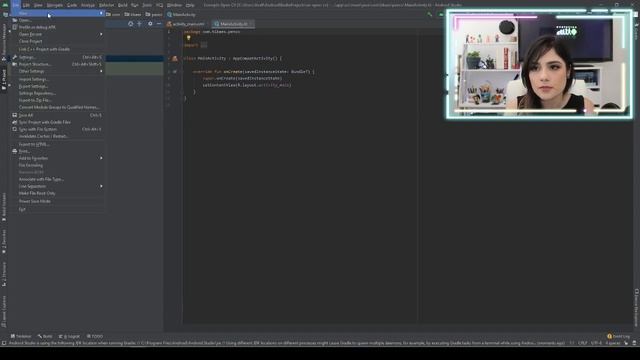Open the Build tool window
The image size is (640, 360).
click(x=45, y=336)
